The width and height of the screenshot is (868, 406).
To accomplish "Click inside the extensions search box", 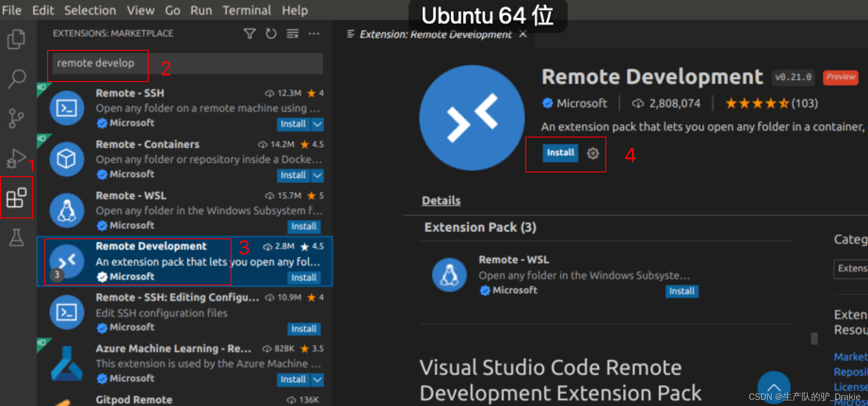I will (187, 63).
